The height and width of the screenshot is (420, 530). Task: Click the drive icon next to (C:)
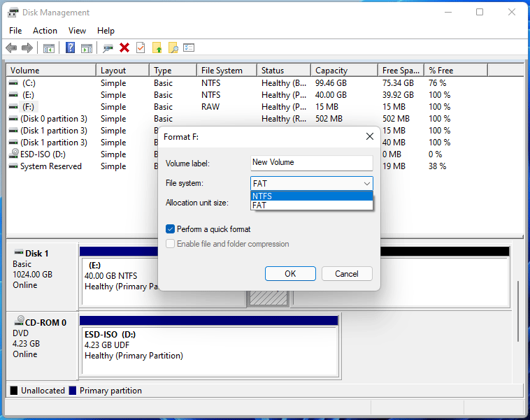(x=13, y=82)
